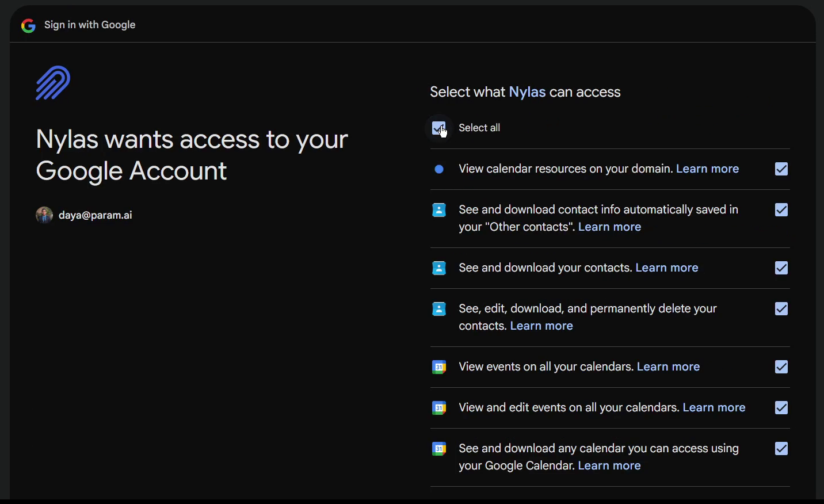Open Learn more for calendar resources permission
Screen dimensions: 824x504
[708, 169]
